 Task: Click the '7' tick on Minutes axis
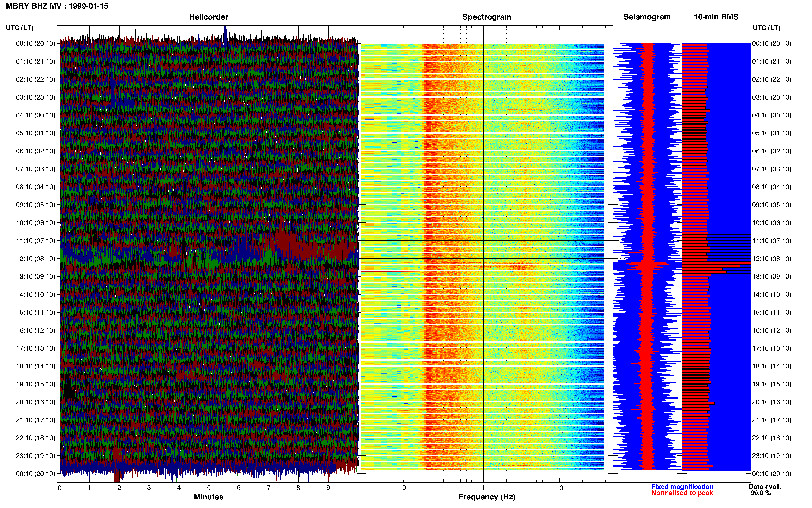point(269,488)
